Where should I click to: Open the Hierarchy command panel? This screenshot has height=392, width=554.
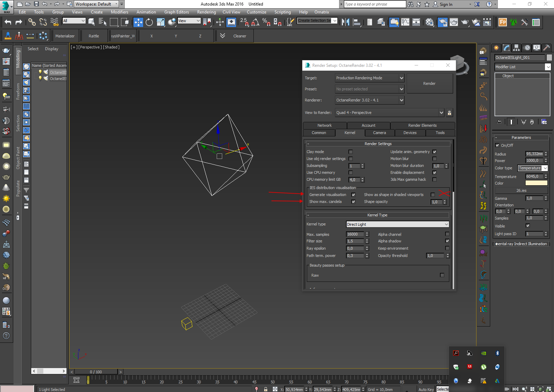pyautogui.click(x=517, y=48)
